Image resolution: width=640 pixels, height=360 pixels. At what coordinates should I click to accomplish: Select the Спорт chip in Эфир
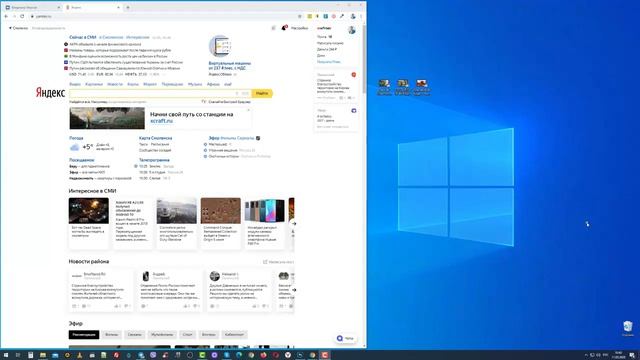click(187, 335)
